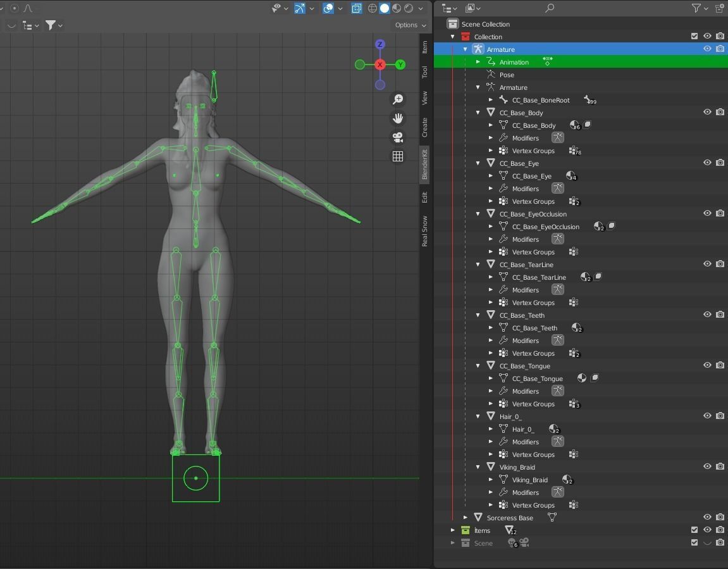
Task: Click the material icon next to CC_Base_Eye mesh
Action: 571,175
